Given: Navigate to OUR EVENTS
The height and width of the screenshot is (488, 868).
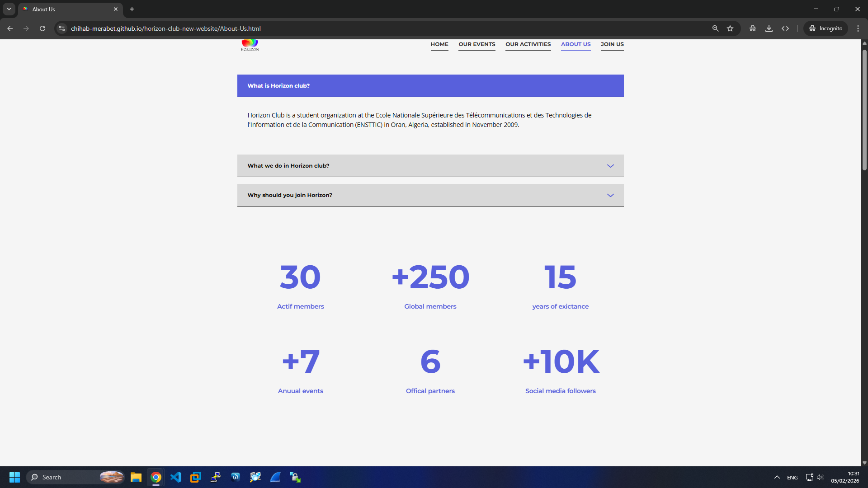Looking at the screenshot, I should pos(476,44).
